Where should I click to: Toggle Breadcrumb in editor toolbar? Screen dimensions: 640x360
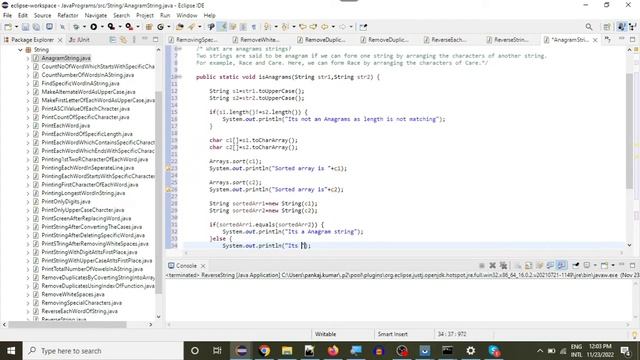(211, 27)
